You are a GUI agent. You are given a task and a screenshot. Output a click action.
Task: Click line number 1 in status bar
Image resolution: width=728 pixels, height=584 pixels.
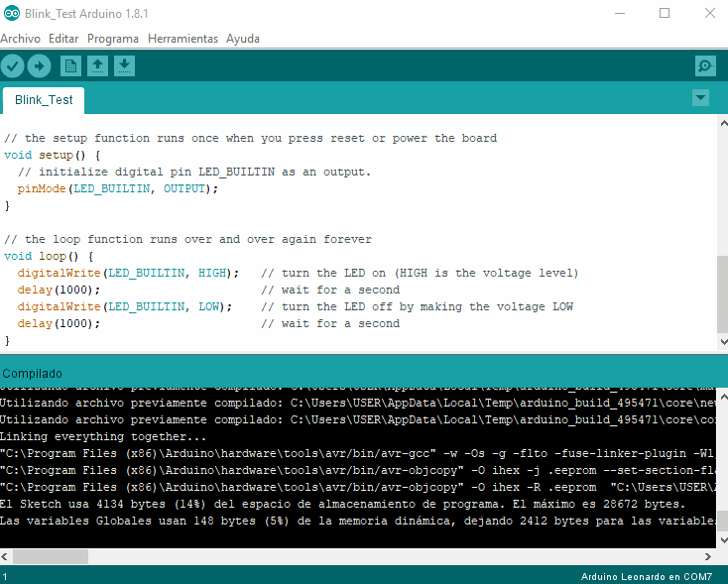(5, 577)
